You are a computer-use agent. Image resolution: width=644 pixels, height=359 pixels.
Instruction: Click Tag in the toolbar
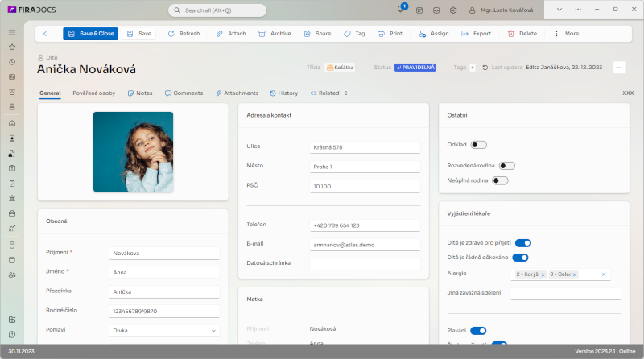[x=354, y=34]
